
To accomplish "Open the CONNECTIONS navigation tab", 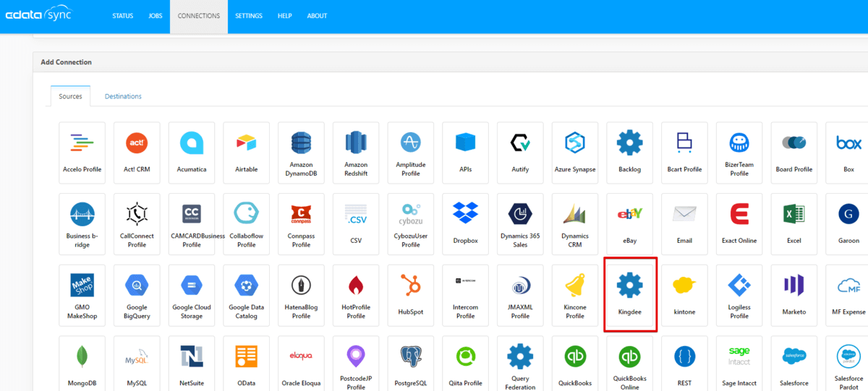I will click(199, 16).
